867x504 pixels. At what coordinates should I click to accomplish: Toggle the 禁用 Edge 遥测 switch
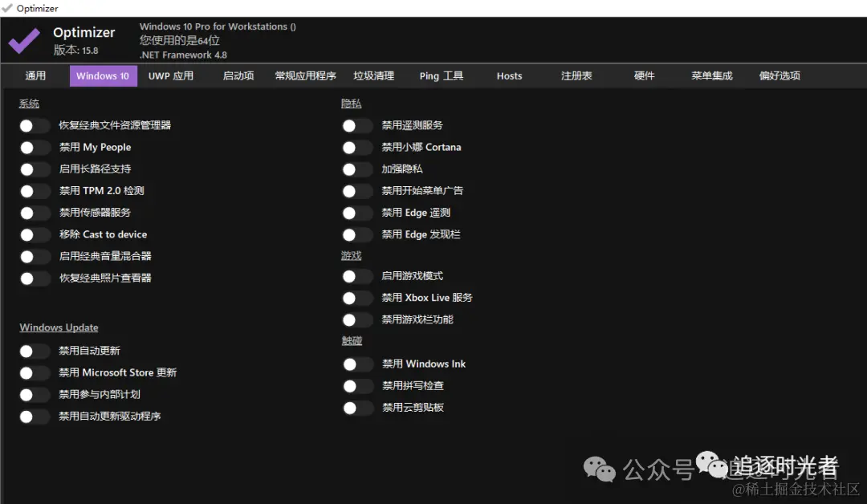[x=356, y=213]
